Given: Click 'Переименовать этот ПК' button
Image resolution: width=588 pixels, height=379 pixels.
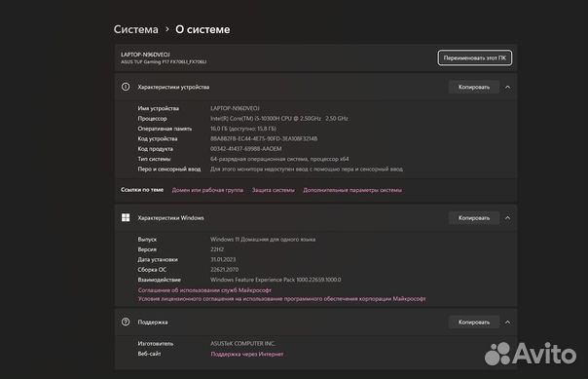Looking at the screenshot, I should click(474, 57).
